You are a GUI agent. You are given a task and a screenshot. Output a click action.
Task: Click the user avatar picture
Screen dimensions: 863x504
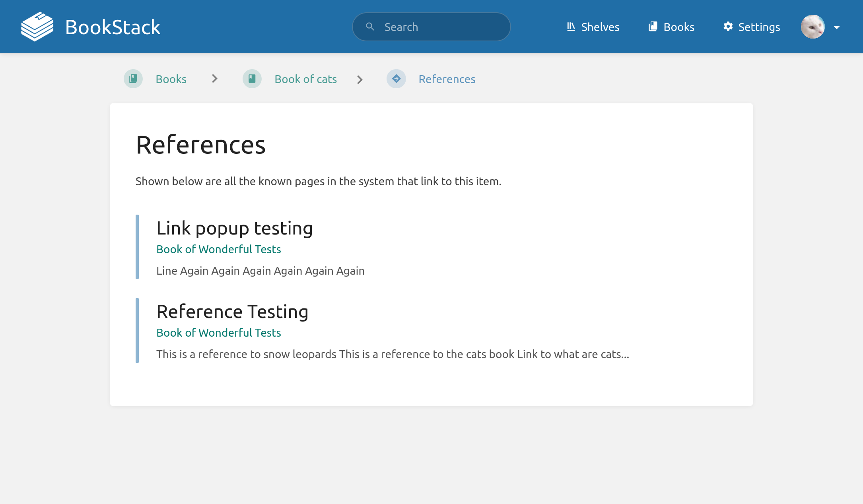click(813, 27)
